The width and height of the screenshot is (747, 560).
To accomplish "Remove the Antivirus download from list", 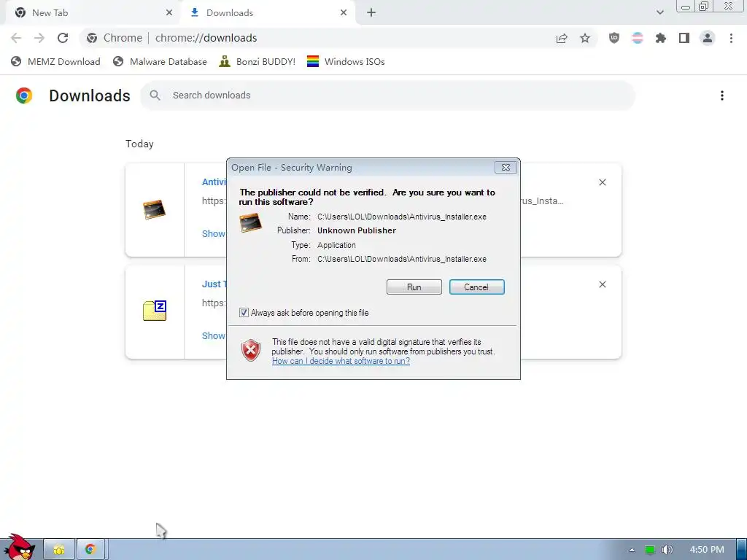I will tap(602, 182).
